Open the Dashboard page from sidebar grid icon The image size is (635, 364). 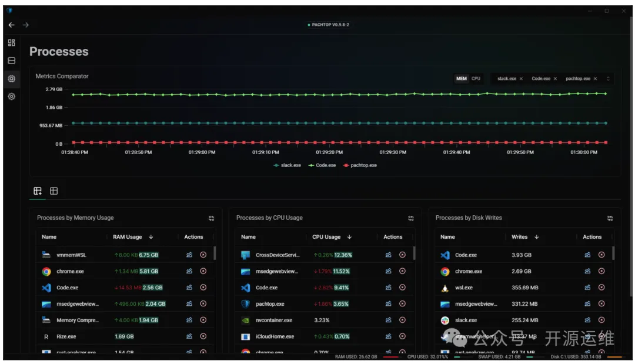(x=11, y=43)
